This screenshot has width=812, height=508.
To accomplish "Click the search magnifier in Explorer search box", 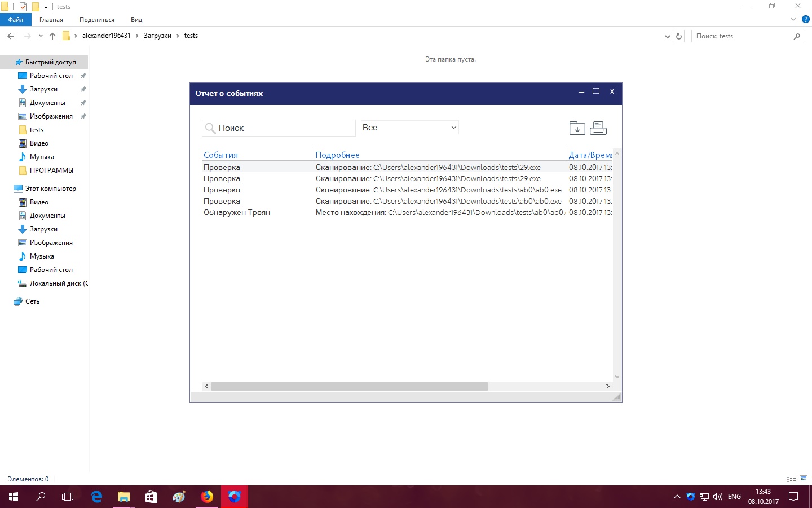I will point(797,36).
